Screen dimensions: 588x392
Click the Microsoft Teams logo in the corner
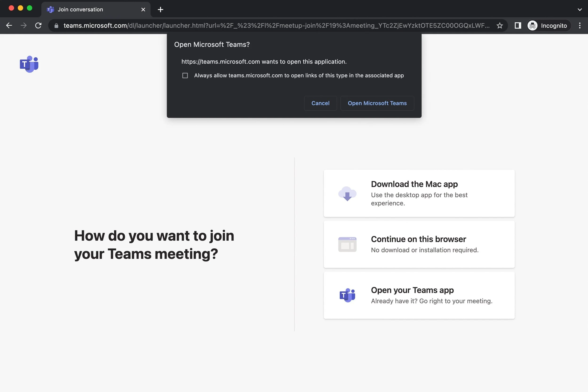(29, 64)
